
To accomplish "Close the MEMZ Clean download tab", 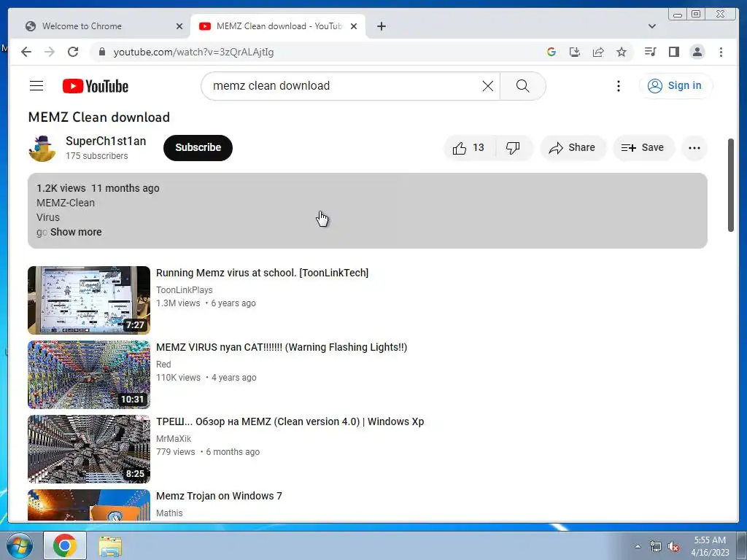I will coord(354,26).
